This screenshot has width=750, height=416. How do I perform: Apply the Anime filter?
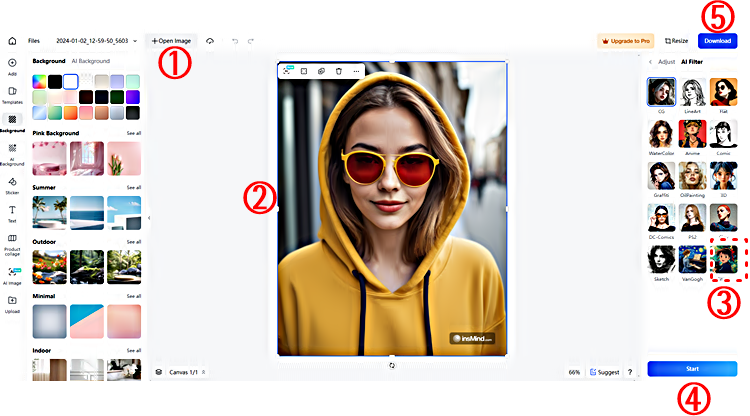692,134
